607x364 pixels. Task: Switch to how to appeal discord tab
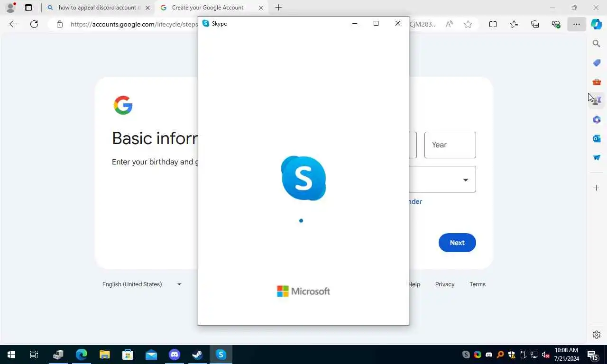click(99, 8)
